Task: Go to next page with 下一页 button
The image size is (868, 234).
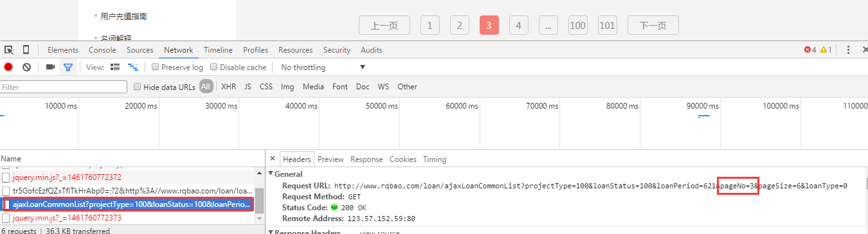Action: [653, 26]
